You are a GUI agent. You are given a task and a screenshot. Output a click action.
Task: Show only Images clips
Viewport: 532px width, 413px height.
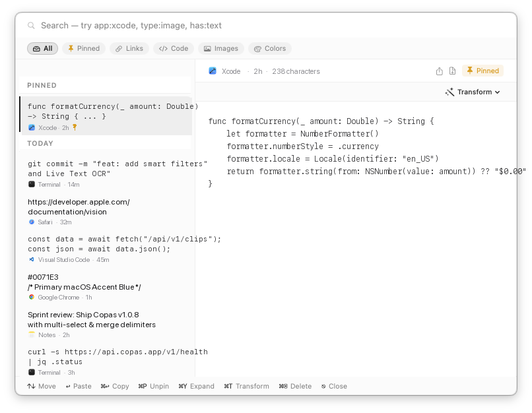point(221,48)
